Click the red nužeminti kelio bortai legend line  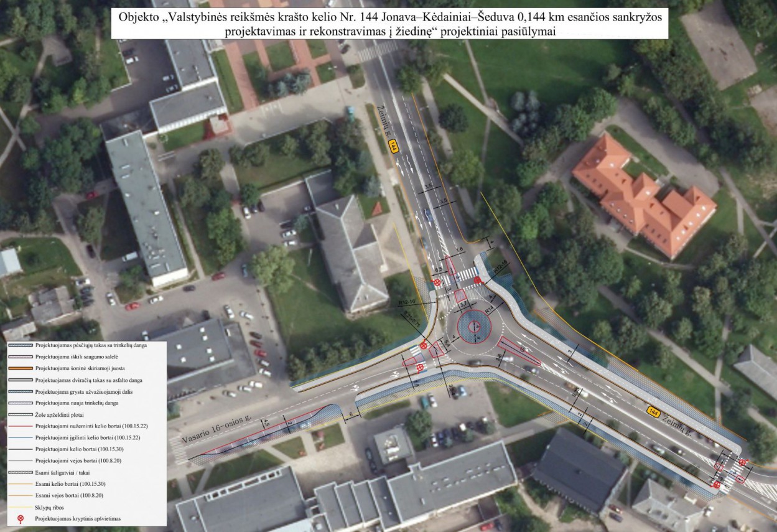tap(19, 426)
